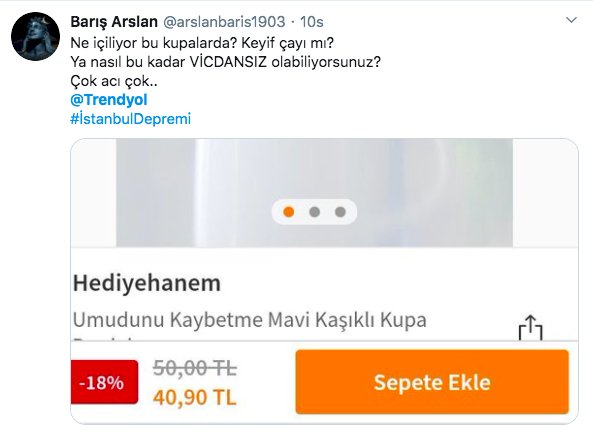This screenshot has width=593, height=431.
Task: Open the #İstanbulDepremi hashtag
Action: click(x=130, y=119)
